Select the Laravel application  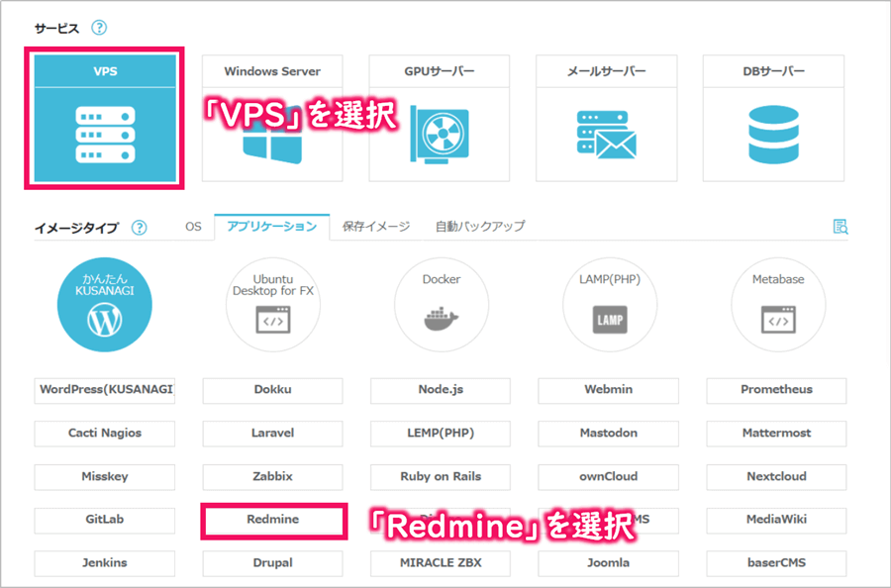(273, 434)
